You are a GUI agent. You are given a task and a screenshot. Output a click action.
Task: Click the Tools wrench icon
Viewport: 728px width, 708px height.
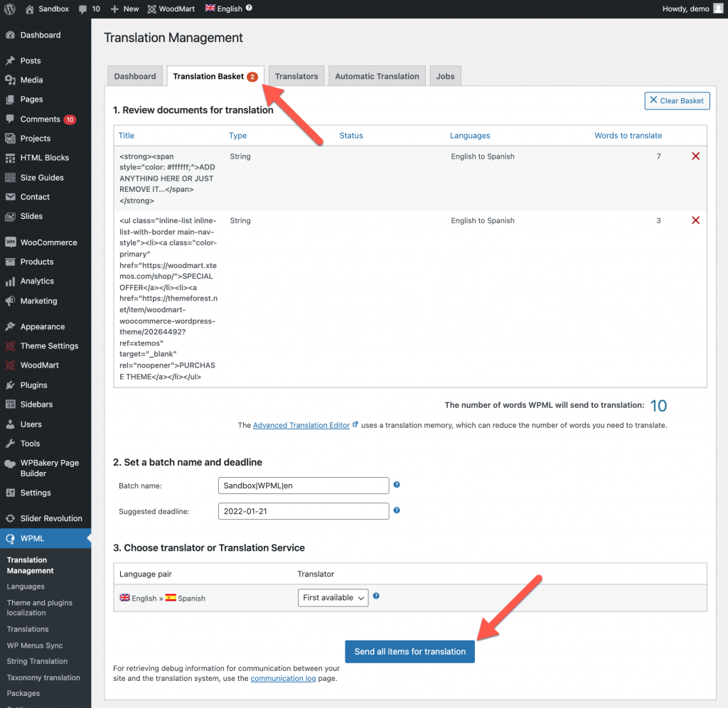pos(10,444)
